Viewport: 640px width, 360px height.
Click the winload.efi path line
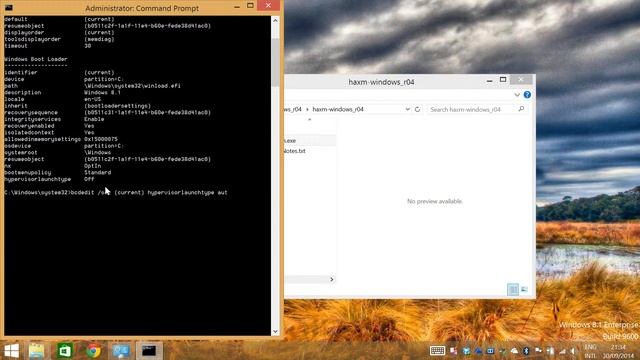[92, 86]
